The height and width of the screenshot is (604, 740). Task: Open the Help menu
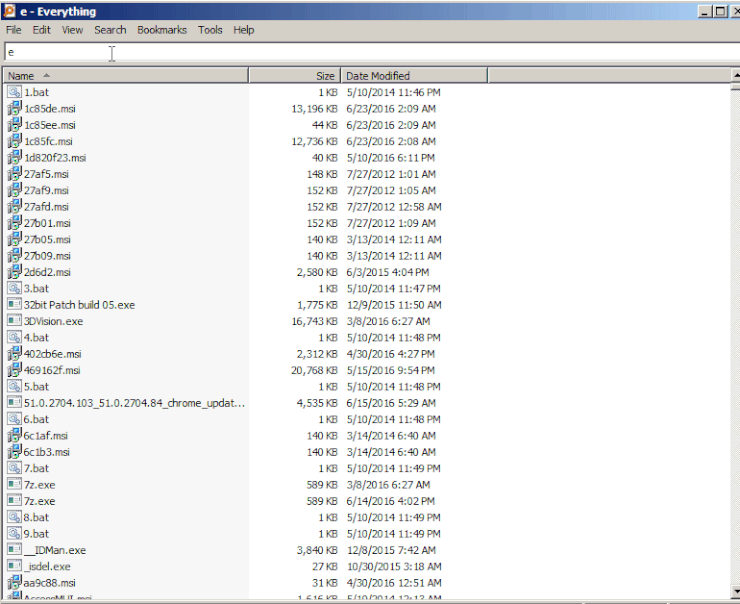pos(244,30)
